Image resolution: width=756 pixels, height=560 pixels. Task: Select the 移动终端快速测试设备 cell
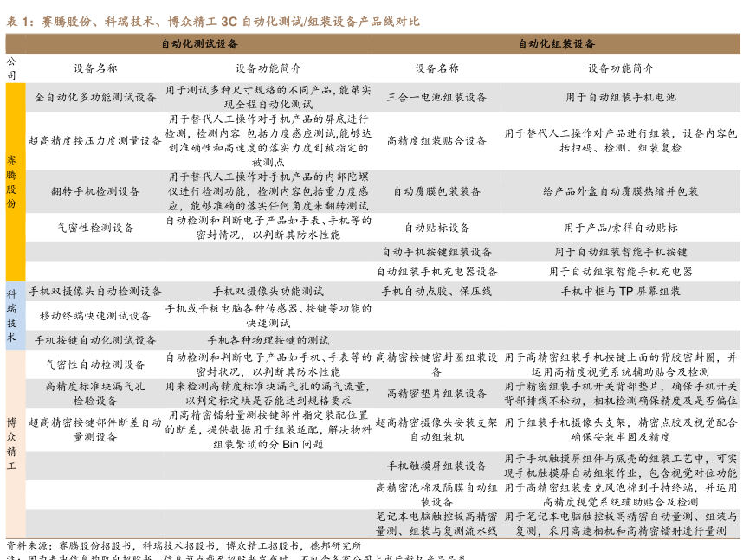[95, 316]
